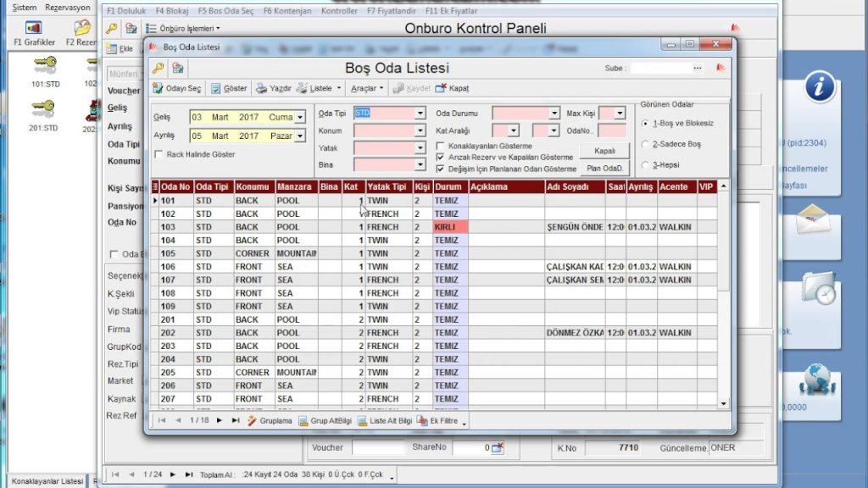This screenshot has width=868, height=488.
Task: Print the list with Yazdır
Action: tap(262, 88)
